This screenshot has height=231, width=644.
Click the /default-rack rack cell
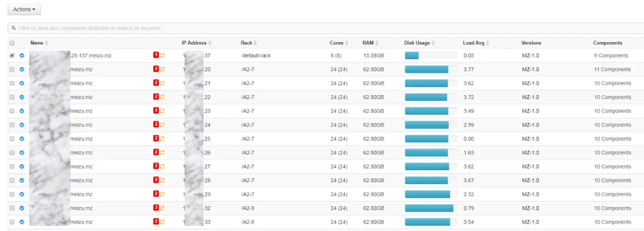pyautogui.click(x=256, y=56)
